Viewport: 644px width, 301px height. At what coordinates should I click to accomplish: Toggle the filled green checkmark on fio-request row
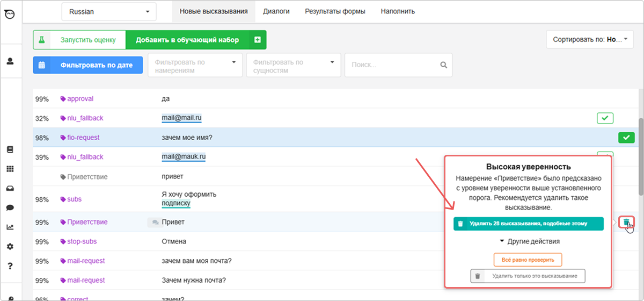tap(626, 138)
